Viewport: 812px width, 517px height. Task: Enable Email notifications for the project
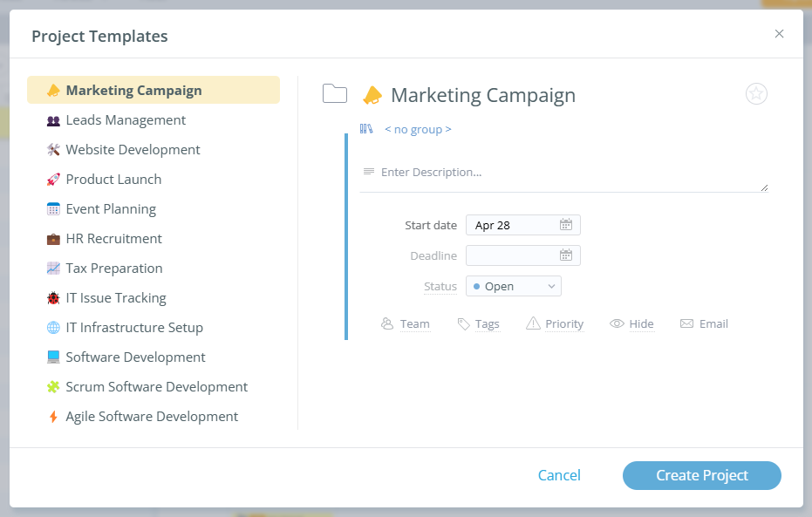click(x=704, y=323)
